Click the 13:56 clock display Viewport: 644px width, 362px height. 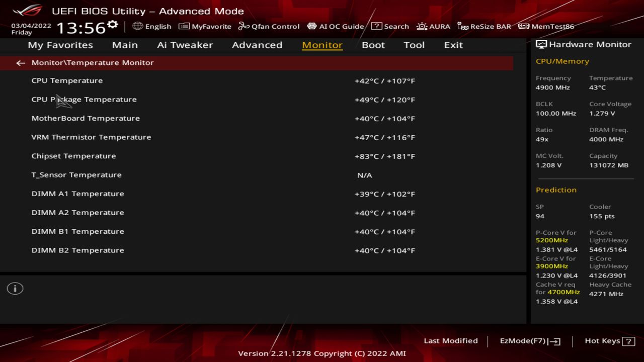80,28
